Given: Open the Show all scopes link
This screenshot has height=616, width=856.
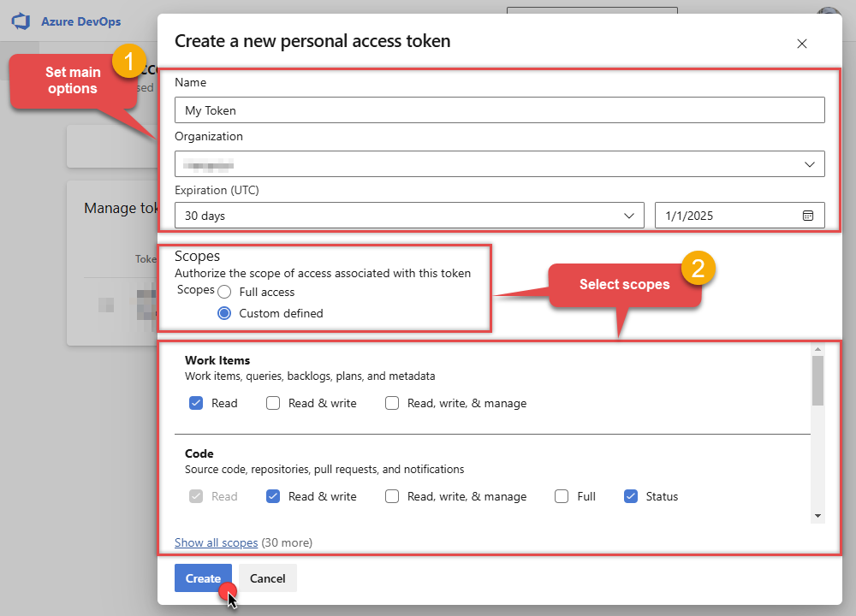Looking at the screenshot, I should [217, 543].
